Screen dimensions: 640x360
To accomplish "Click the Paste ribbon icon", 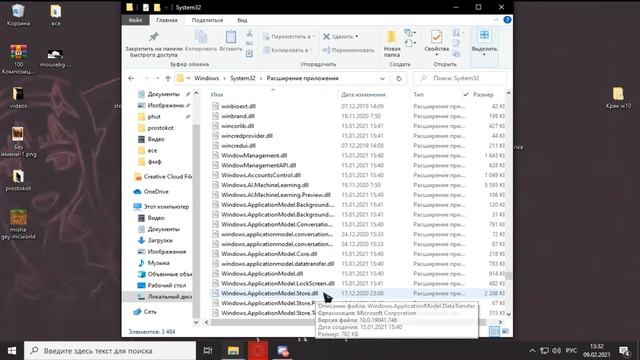I will (x=231, y=37).
